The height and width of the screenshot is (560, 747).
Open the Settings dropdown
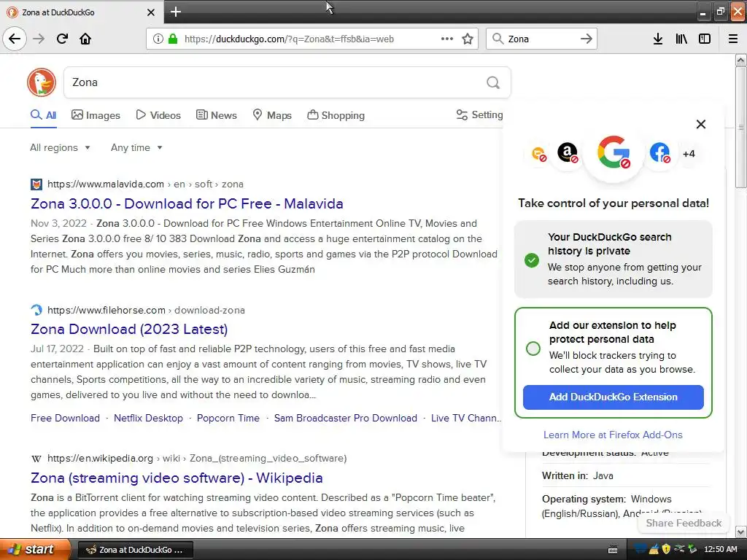click(x=479, y=114)
